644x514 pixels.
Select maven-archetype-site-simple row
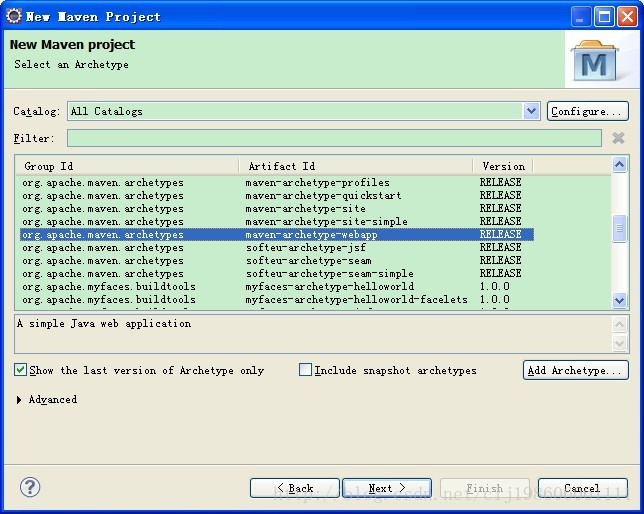click(277, 221)
